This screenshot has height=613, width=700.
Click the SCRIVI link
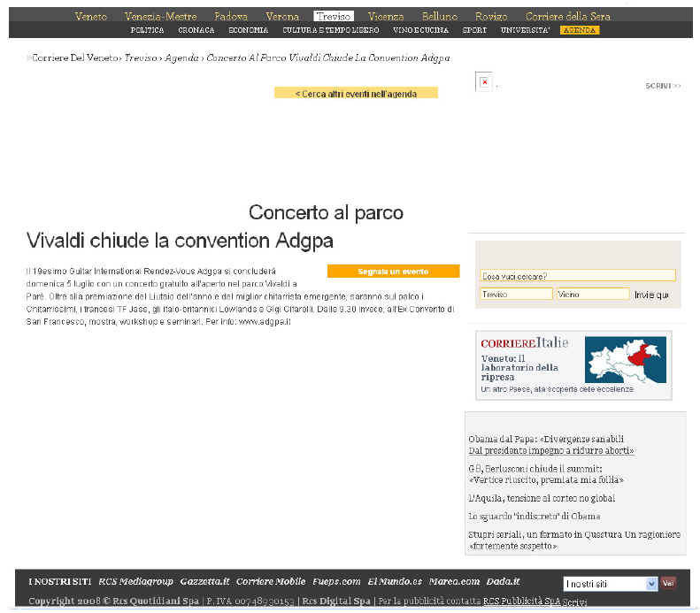663,86
